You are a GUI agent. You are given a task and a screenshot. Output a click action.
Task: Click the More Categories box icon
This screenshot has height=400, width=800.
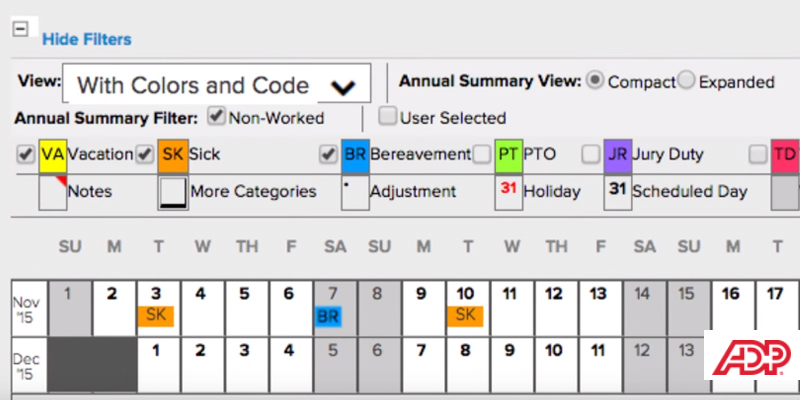172,191
